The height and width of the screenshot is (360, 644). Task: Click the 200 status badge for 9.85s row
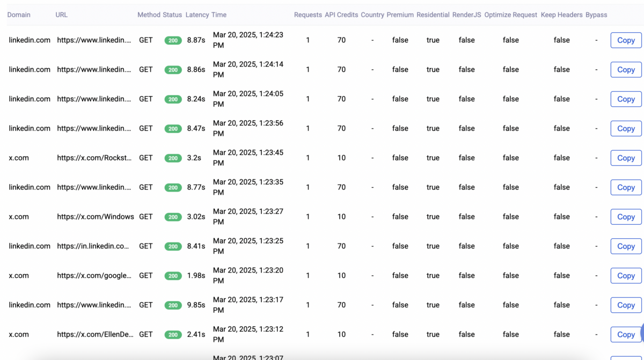pyautogui.click(x=173, y=305)
